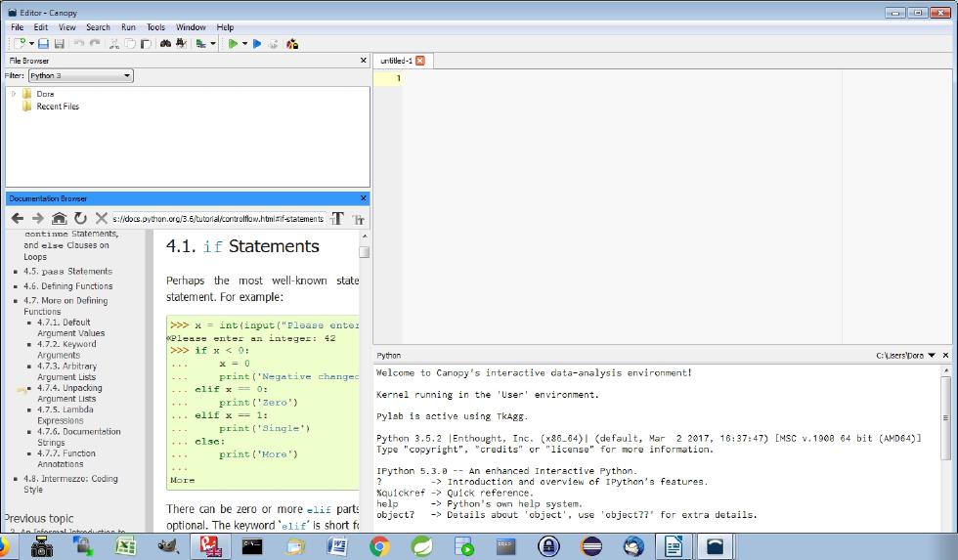Open the Run menu
This screenshot has width=958, height=560.
128,26
